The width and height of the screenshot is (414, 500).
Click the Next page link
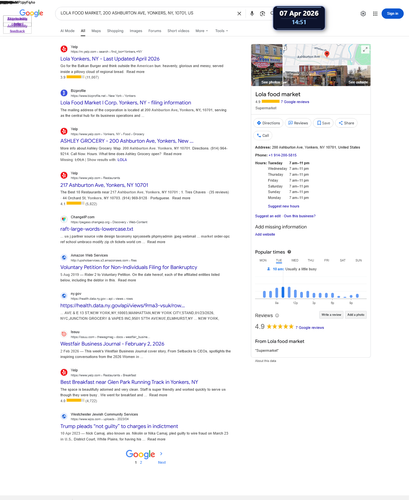coord(162,462)
